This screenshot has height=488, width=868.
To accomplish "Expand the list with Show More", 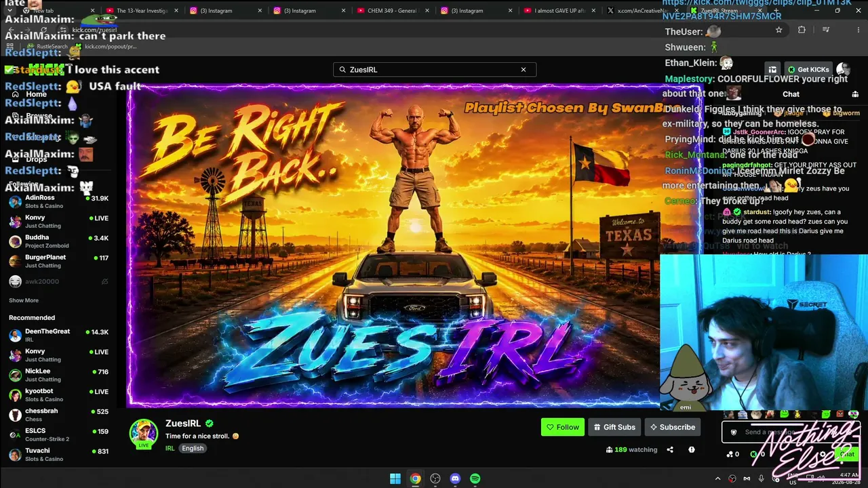I will [x=24, y=300].
